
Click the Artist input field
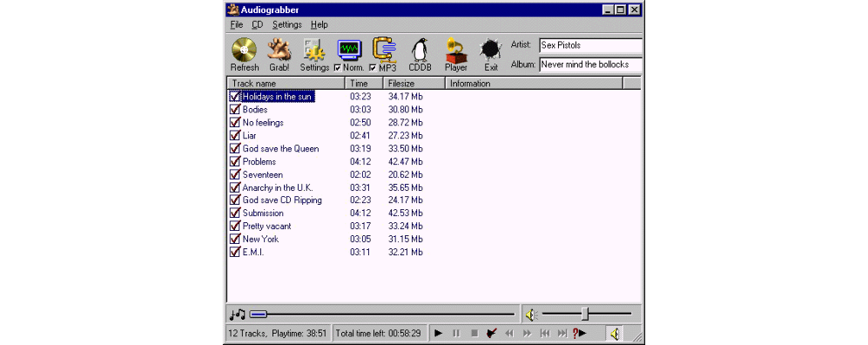tap(591, 46)
